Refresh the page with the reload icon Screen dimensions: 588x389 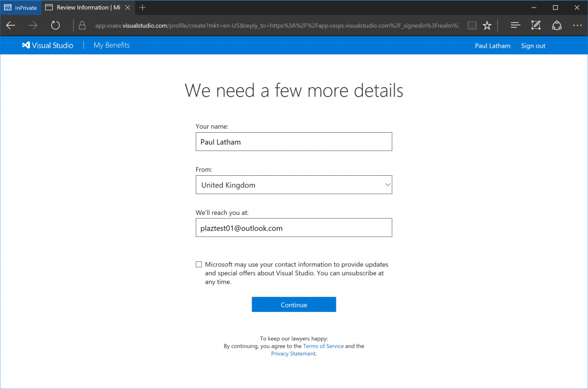(56, 25)
